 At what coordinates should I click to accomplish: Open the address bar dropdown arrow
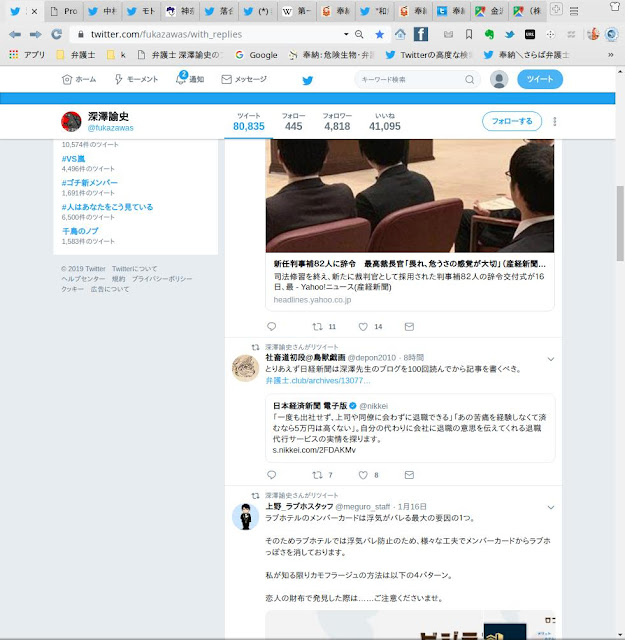(346, 34)
